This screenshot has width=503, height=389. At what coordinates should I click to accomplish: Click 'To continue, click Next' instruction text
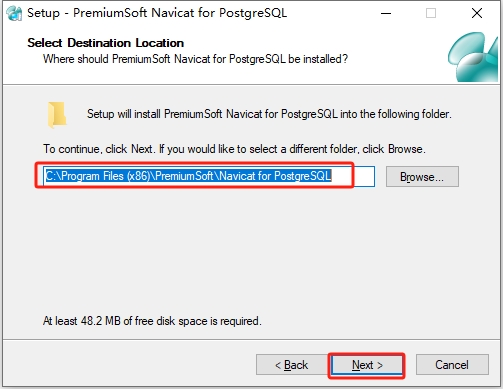pyautogui.click(x=234, y=149)
